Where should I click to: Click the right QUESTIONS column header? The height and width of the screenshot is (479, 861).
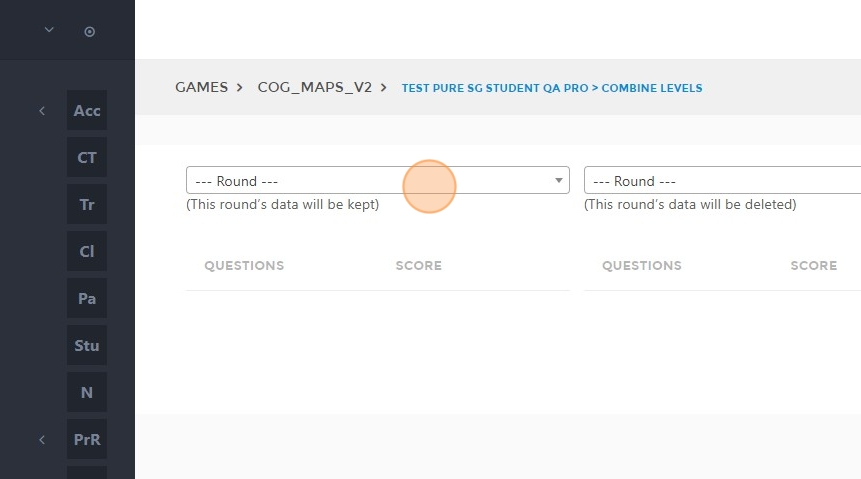[x=642, y=265]
